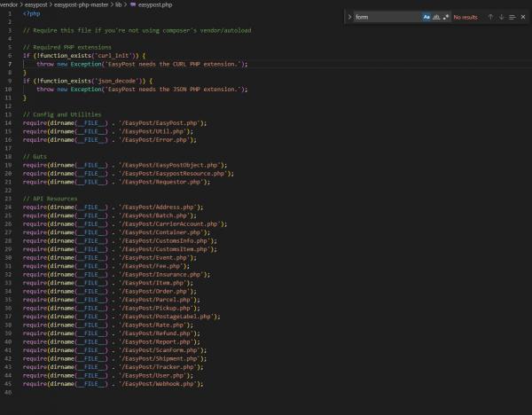Click '/EasyPost/EasyPost.php' string
Image resolution: width=532 pixels, height=415 pixels.
click(160, 123)
